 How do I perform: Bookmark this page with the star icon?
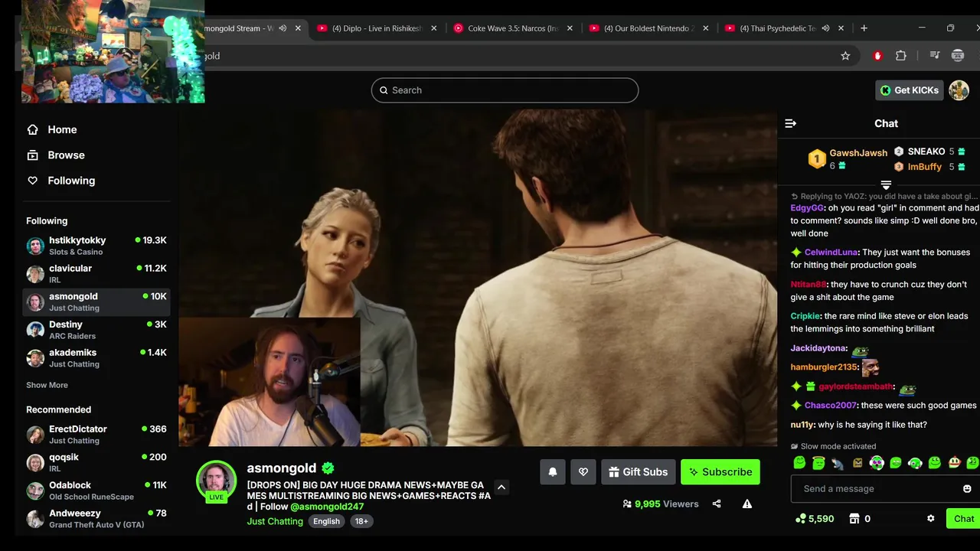(845, 56)
